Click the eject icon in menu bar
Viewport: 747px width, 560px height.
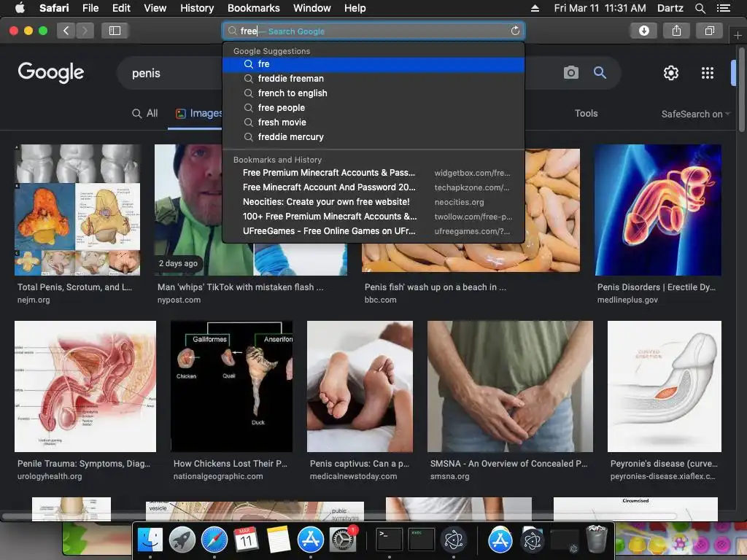click(x=535, y=8)
